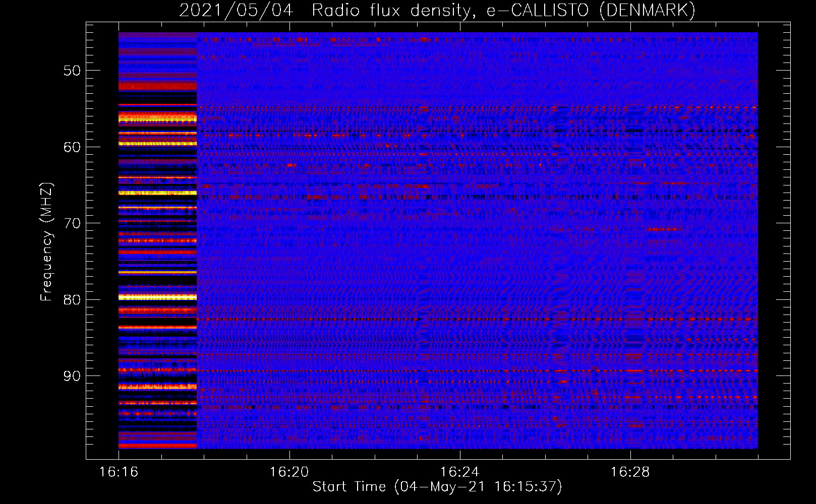
Task: Click the 60 MHz frequency tick label
Action: coord(72,147)
